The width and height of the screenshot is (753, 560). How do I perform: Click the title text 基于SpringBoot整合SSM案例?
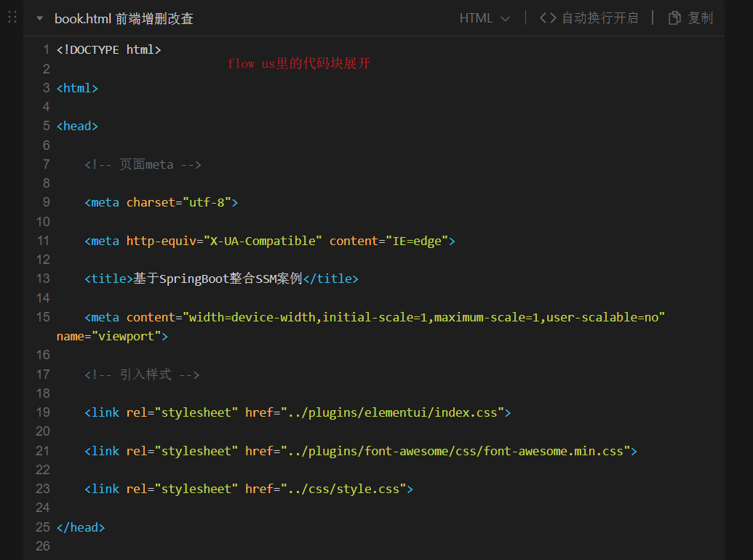[218, 279]
